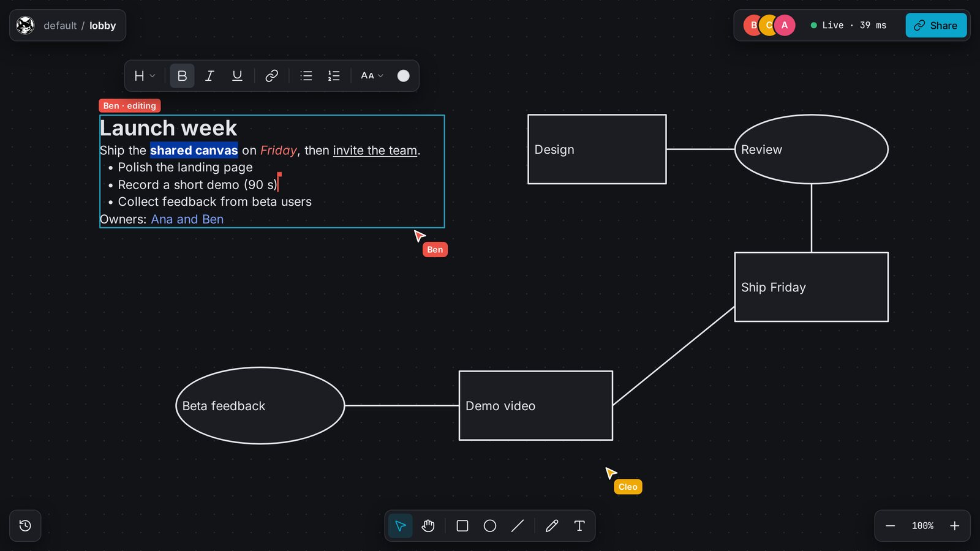Select the hand pan tool

(x=428, y=526)
